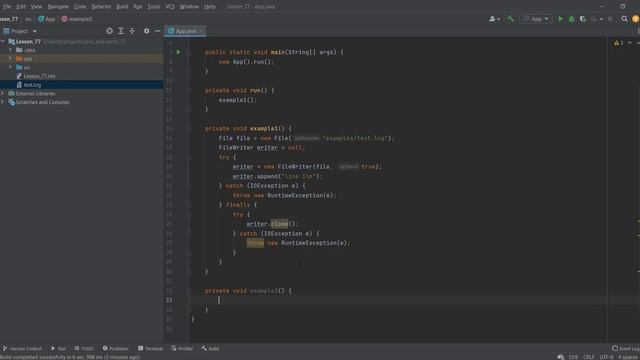Click Event Log icon in status bar
The image size is (640, 360).
click(x=615, y=349)
